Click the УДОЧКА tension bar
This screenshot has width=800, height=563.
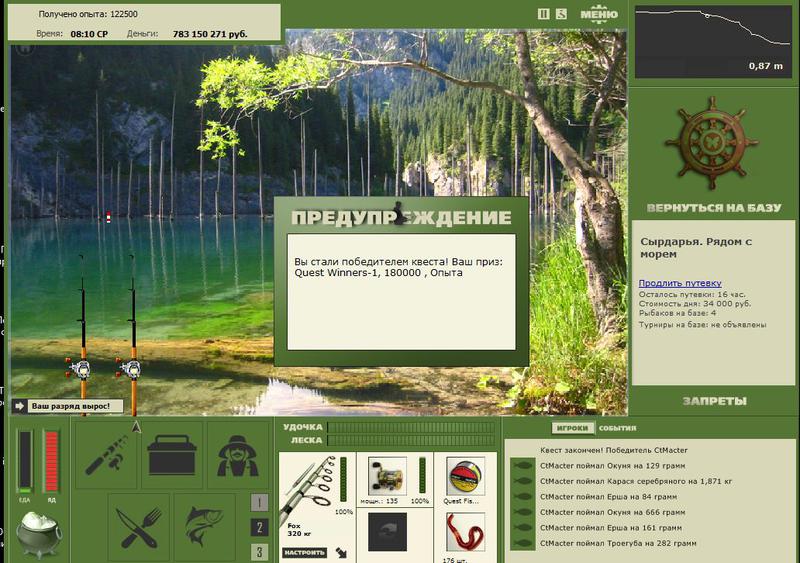coord(411,427)
